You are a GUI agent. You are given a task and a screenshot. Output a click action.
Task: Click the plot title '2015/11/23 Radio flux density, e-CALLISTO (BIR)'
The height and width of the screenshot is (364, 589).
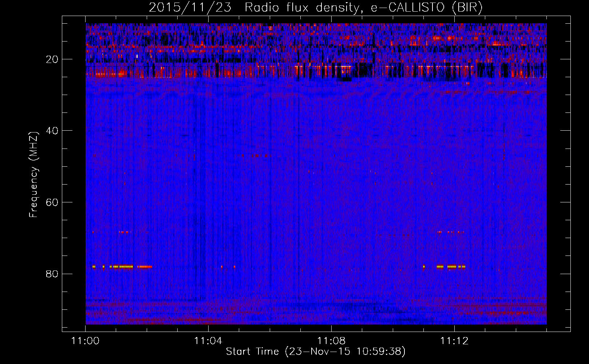coord(316,8)
